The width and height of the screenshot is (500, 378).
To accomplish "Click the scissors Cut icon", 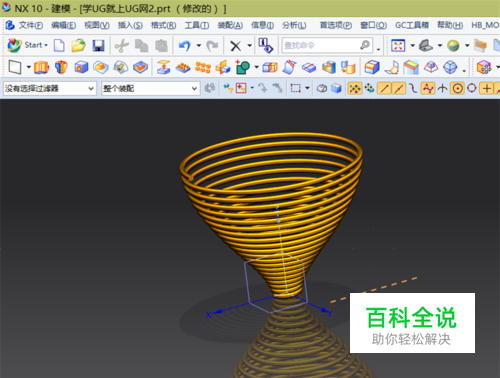I will (x=122, y=45).
